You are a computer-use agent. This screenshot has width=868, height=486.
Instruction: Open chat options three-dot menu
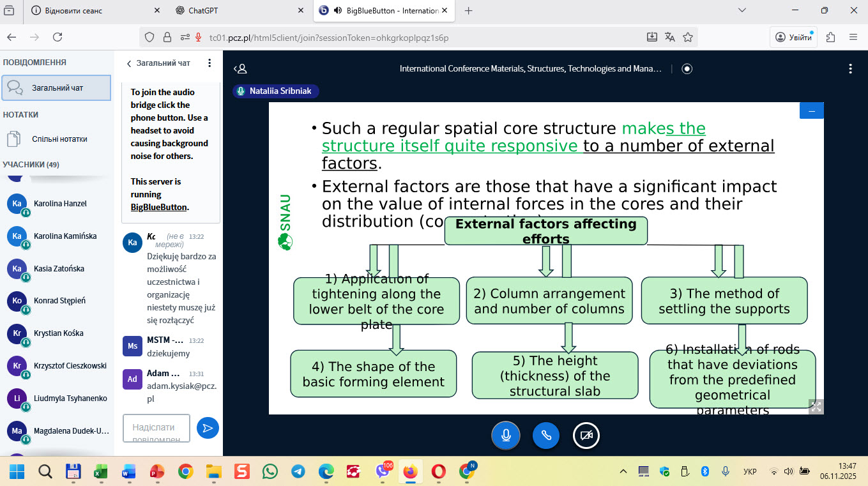tap(209, 63)
